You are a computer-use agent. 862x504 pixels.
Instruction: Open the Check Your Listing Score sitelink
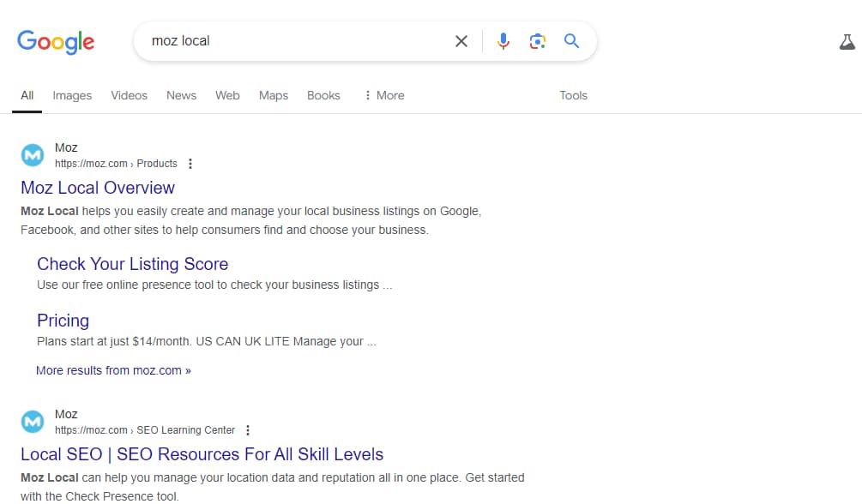click(x=132, y=264)
